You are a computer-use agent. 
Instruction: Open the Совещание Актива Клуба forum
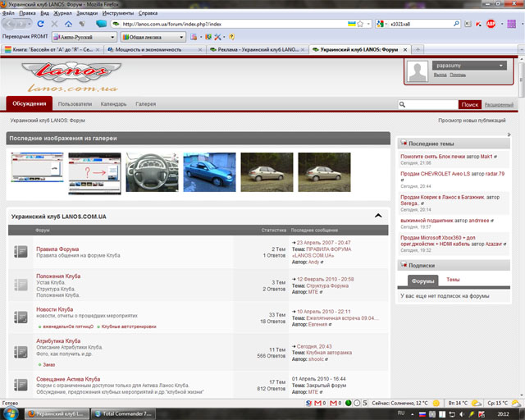tap(68, 379)
